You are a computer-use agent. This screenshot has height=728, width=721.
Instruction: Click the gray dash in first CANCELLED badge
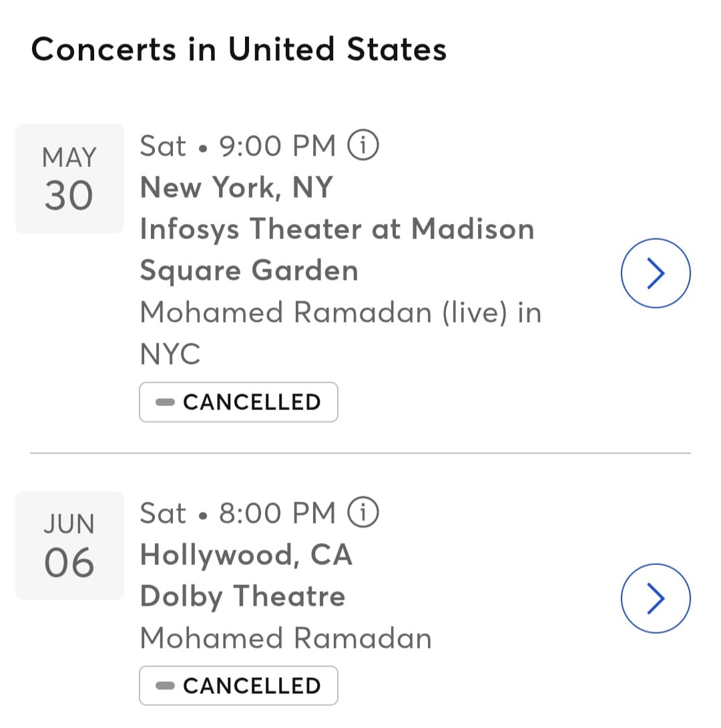click(x=165, y=402)
